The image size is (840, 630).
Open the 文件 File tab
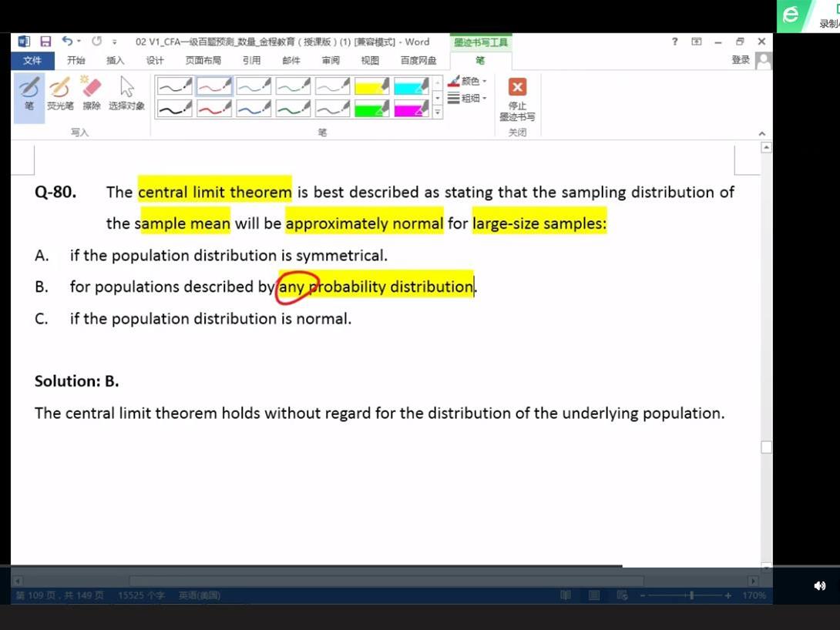[32, 61]
